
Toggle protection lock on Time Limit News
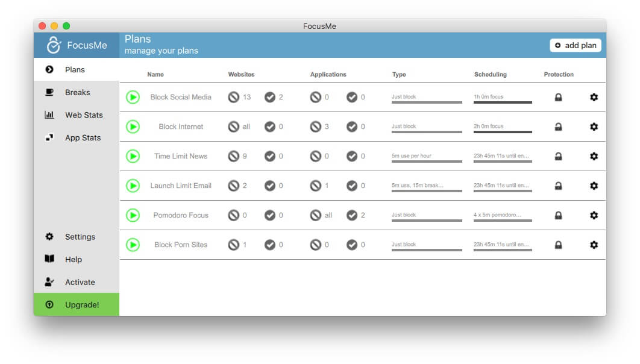[x=558, y=156]
